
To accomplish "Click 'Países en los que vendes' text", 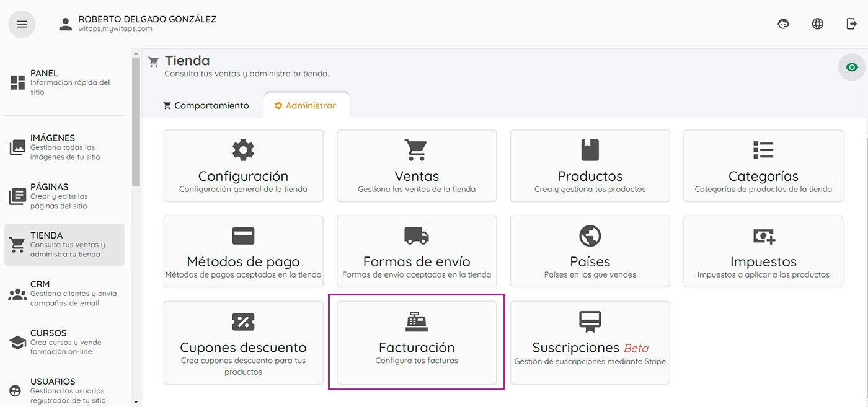I will pos(590,274).
